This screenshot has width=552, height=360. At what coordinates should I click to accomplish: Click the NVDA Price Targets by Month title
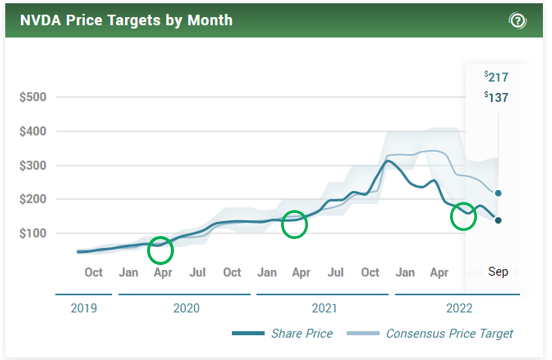click(x=126, y=20)
